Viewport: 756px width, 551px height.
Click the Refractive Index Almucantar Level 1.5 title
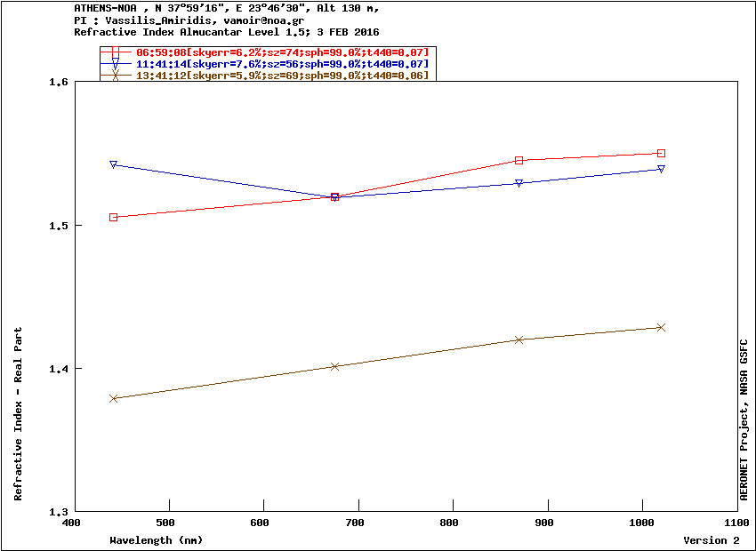(227, 32)
